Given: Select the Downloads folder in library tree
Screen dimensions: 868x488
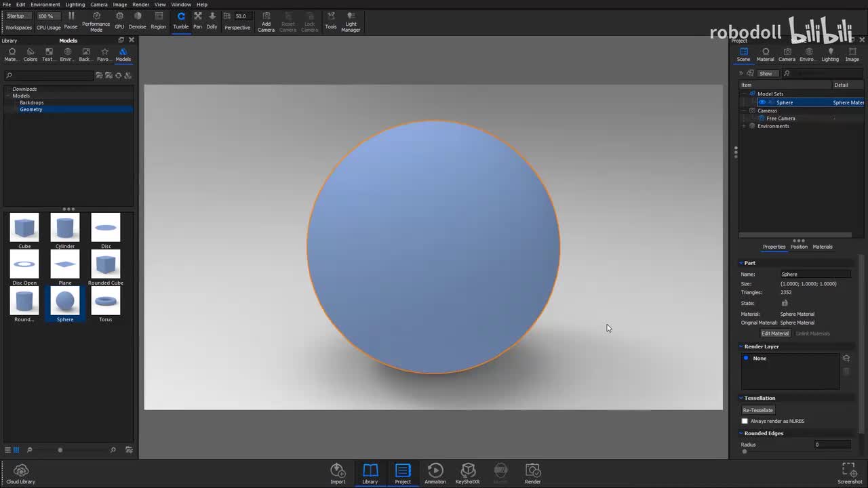Looking at the screenshot, I should 25,89.
